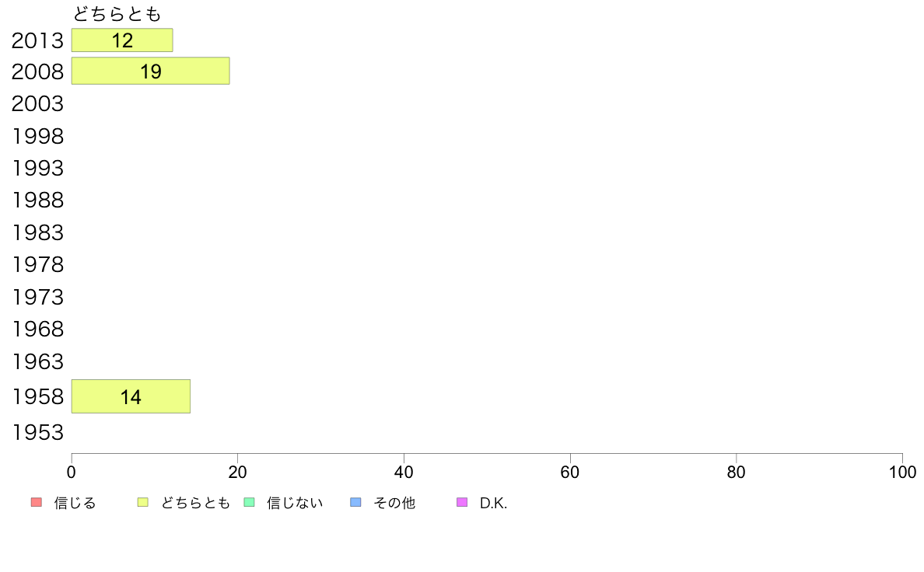Click the magenta D.K. legend swatch

(x=462, y=503)
